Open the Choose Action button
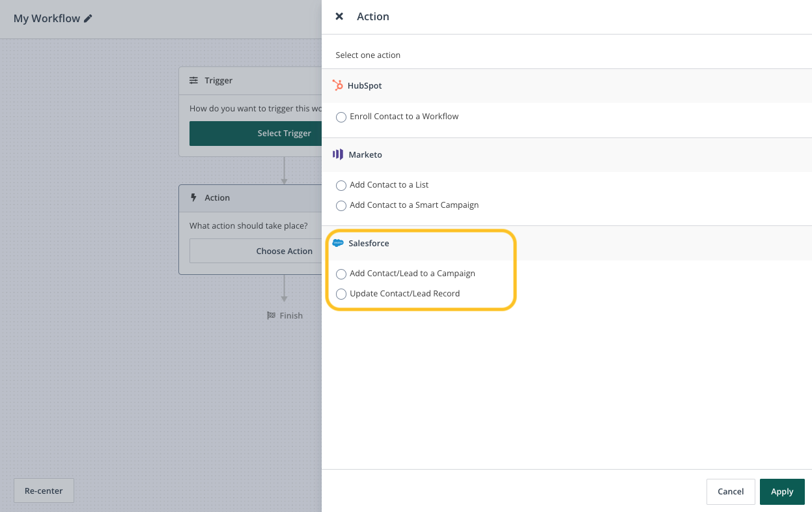 pos(255,251)
